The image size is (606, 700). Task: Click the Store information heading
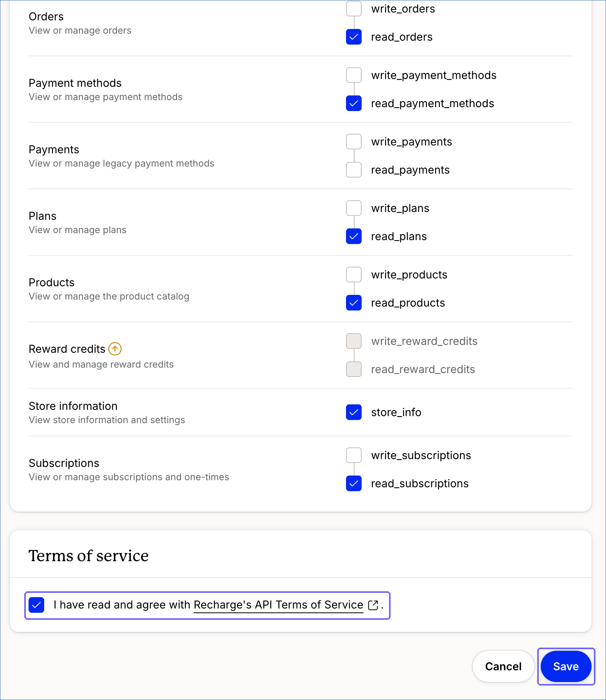click(73, 406)
